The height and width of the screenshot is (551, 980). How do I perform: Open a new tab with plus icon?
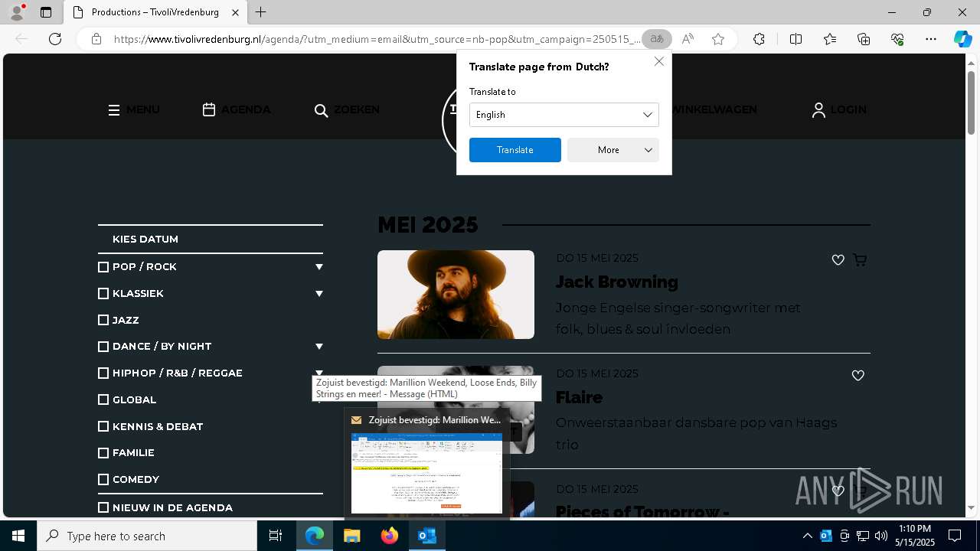[x=261, y=12]
